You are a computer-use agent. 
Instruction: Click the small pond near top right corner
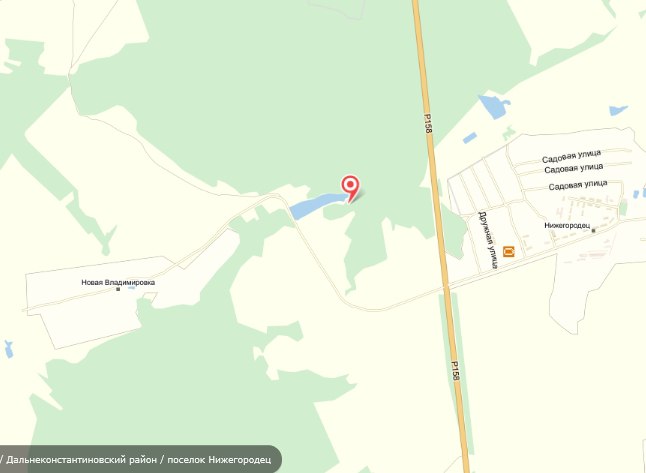[618, 110]
